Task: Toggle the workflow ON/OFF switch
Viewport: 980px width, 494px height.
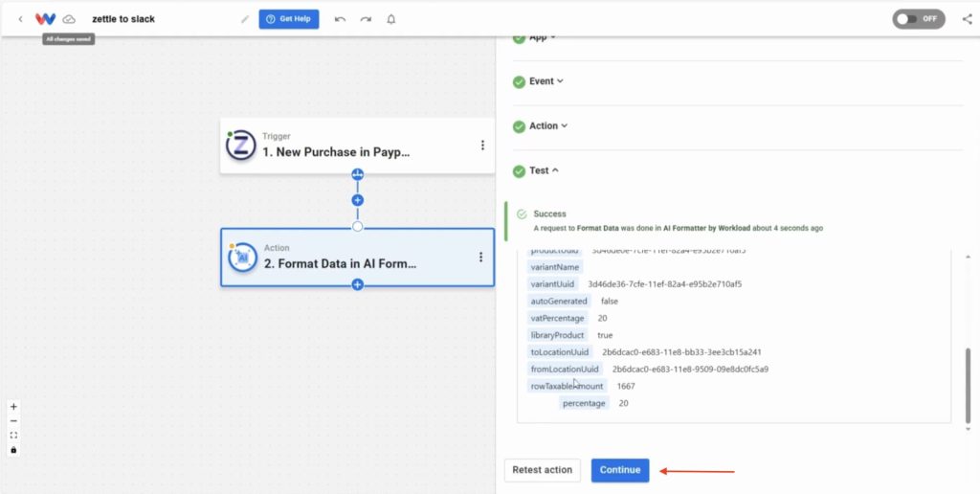Action: pyautogui.click(x=918, y=19)
